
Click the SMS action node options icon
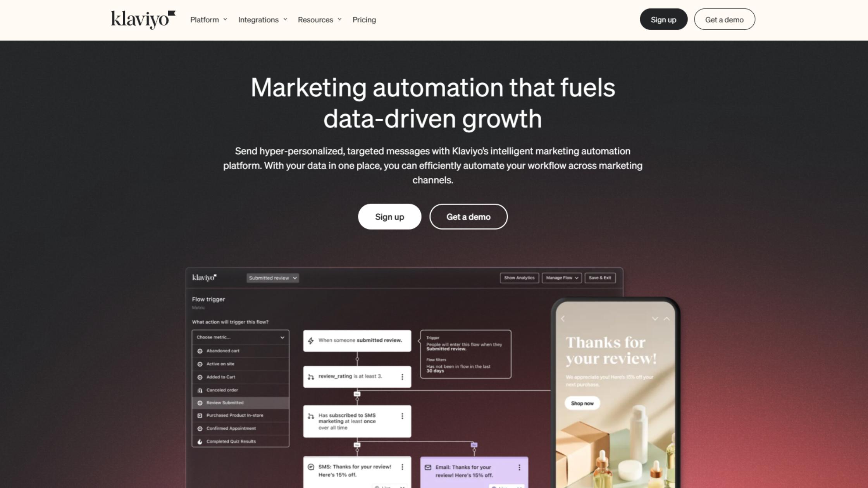point(401,467)
